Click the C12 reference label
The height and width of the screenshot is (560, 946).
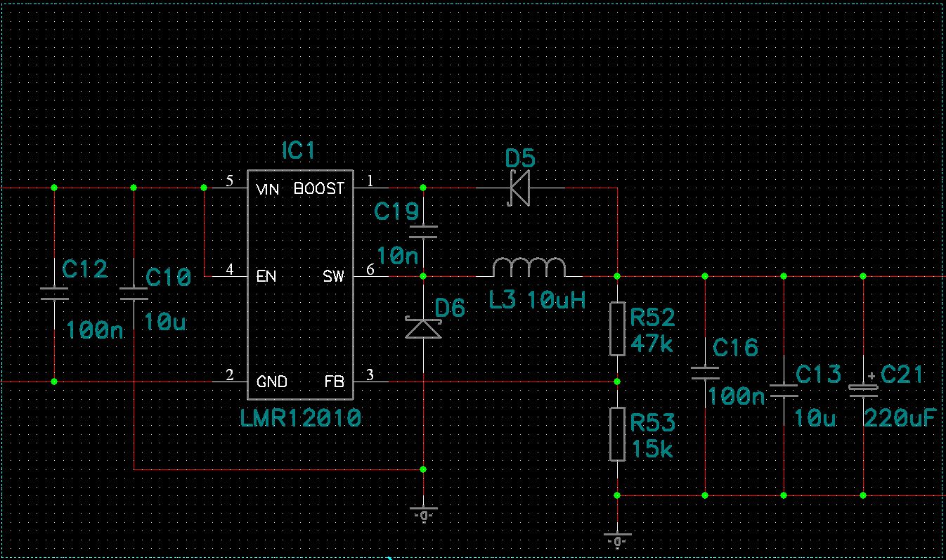pos(85,268)
